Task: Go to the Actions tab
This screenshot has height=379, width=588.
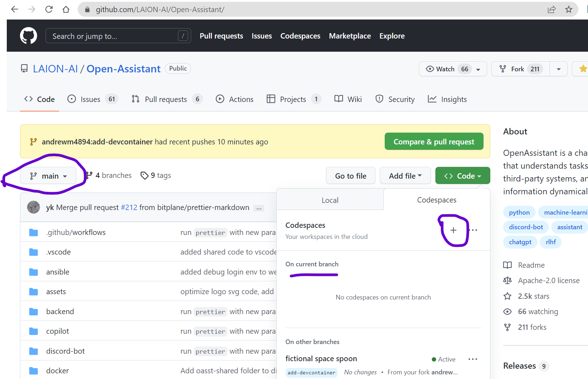Action: [x=235, y=99]
